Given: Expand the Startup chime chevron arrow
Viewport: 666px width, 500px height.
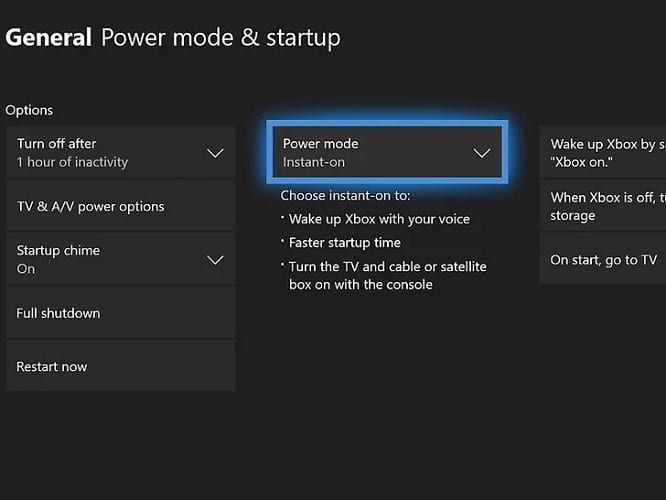Looking at the screenshot, I should pyautogui.click(x=215, y=260).
